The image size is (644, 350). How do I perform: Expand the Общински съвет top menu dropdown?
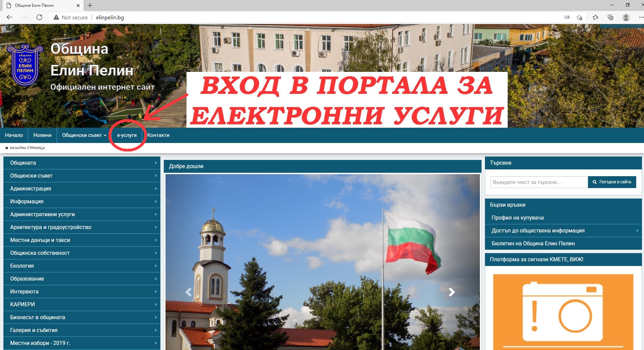tap(84, 135)
